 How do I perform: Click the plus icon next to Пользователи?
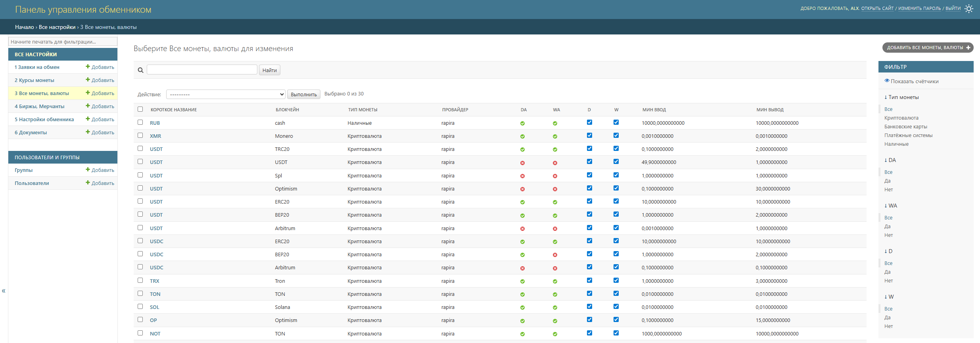(x=88, y=183)
